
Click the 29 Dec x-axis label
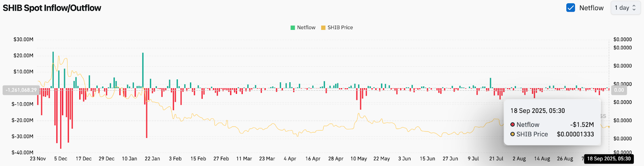click(x=107, y=159)
